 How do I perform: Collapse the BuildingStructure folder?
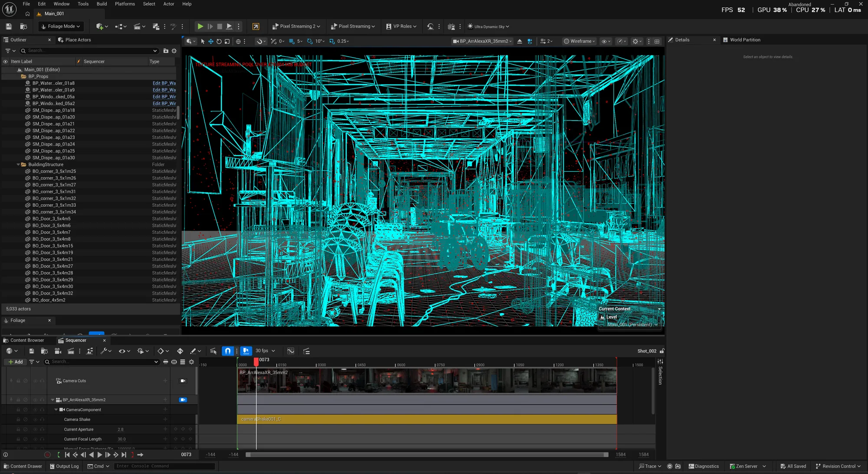pyautogui.click(x=18, y=165)
